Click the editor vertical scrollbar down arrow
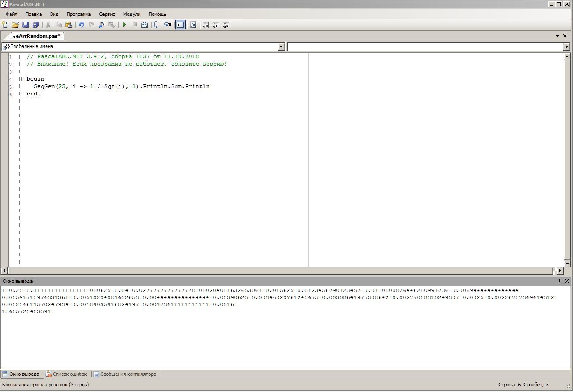The height and width of the screenshot is (392, 573). 567,264
